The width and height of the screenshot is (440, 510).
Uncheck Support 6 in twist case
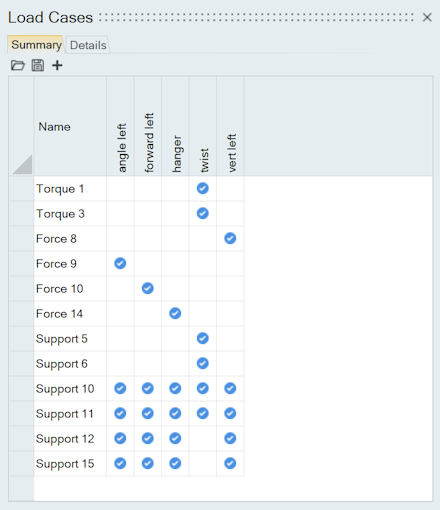tap(203, 363)
